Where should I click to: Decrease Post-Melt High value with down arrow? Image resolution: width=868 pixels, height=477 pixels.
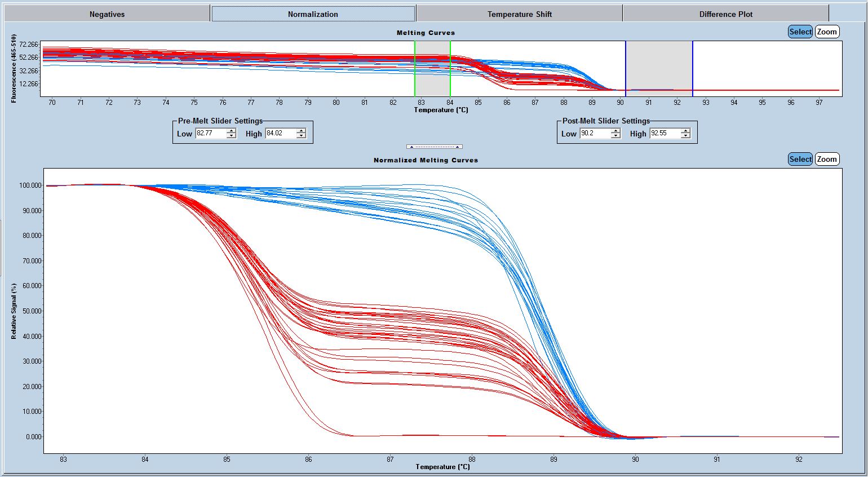tap(685, 136)
